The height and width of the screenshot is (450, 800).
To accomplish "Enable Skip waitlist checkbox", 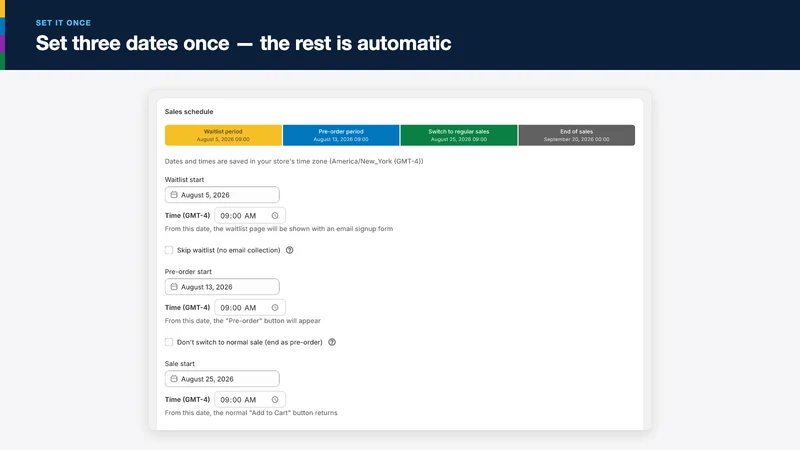I will (169, 250).
